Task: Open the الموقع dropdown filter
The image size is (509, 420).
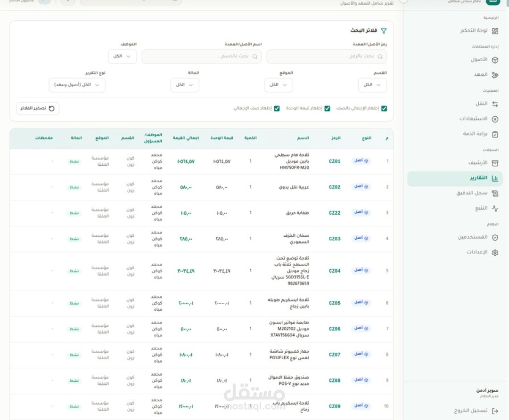Action: tap(279, 85)
